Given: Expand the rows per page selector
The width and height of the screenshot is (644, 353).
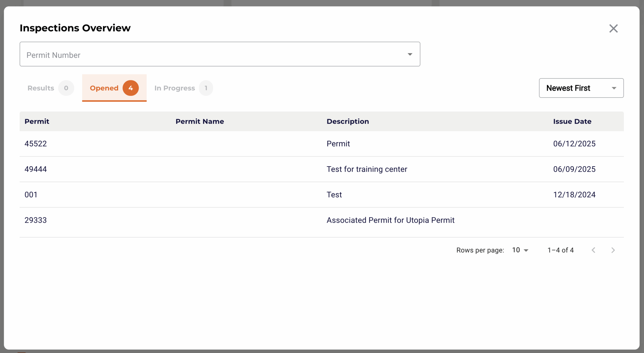Looking at the screenshot, I should [x=520, y=250].
